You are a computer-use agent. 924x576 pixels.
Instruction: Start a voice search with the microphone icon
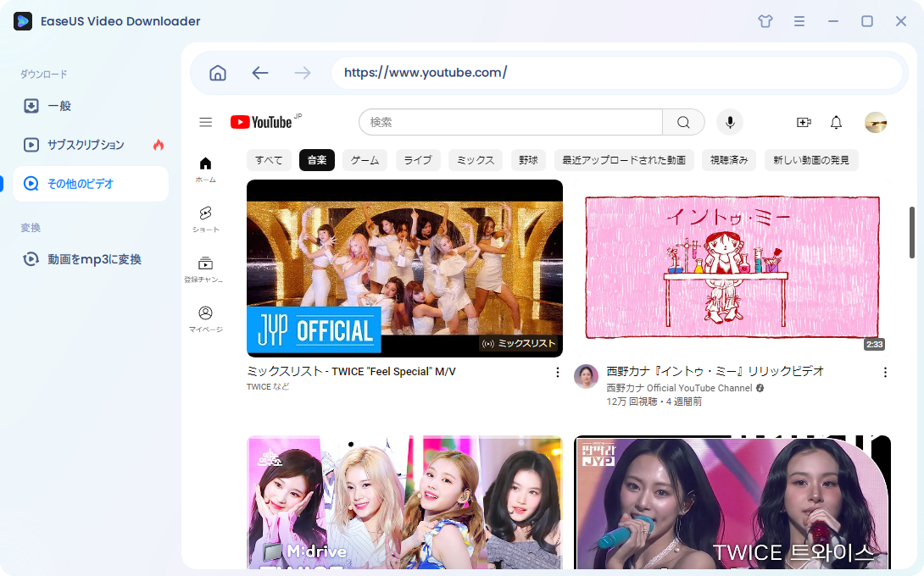click(x=729, y=122)
